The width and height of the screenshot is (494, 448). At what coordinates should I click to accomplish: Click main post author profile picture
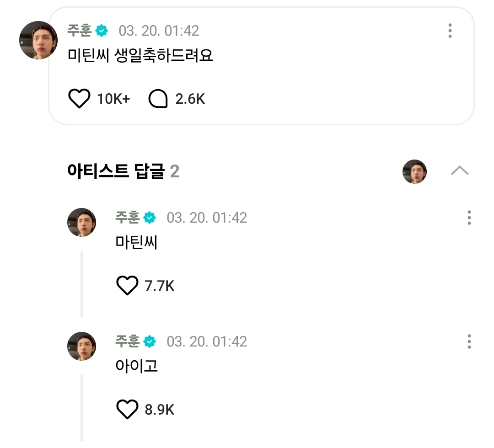[x=38, y=40]
